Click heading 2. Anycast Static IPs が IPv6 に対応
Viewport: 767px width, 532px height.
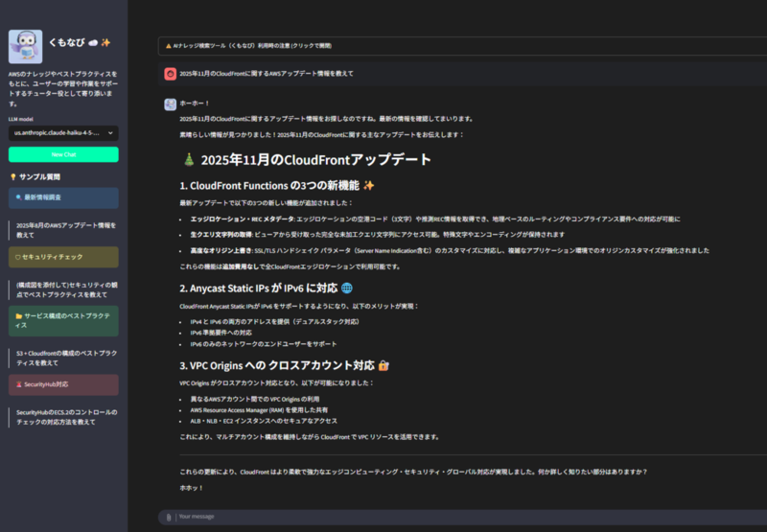point(259,289)
